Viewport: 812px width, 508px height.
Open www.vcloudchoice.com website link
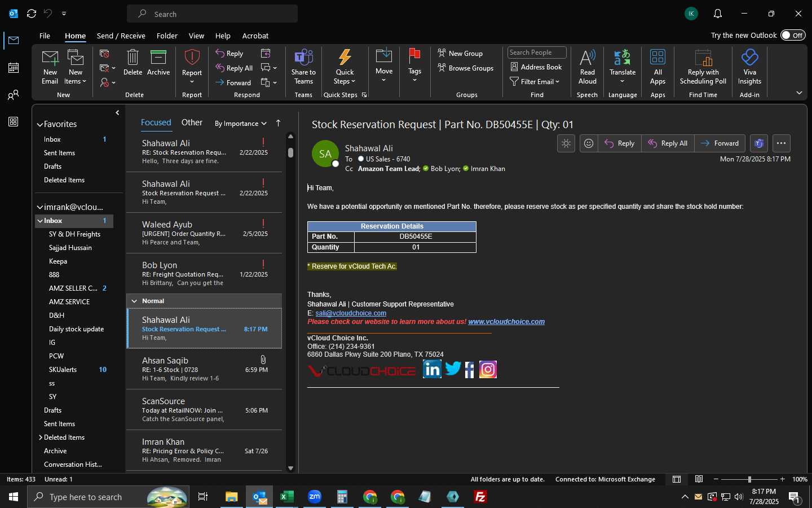(506, 322)
